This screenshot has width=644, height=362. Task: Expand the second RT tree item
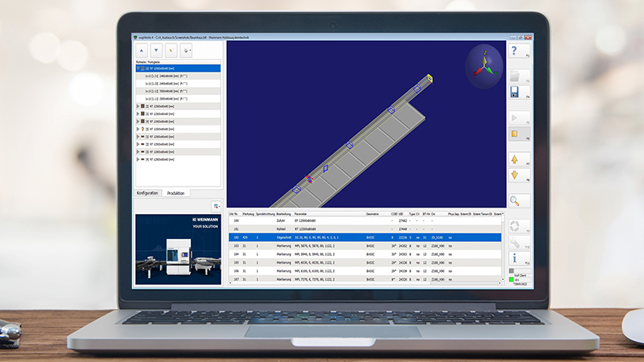tap(138, 106)
